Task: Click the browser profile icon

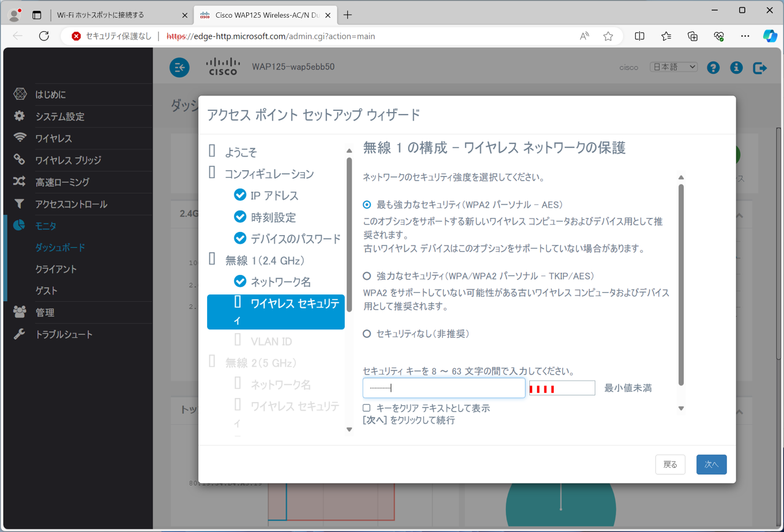Action: point(15,15)
